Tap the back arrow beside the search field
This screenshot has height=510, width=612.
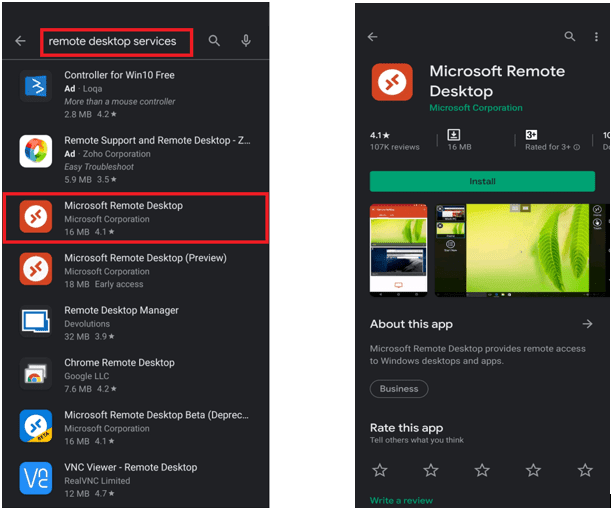pyautogui.click(x=19, y=41)
